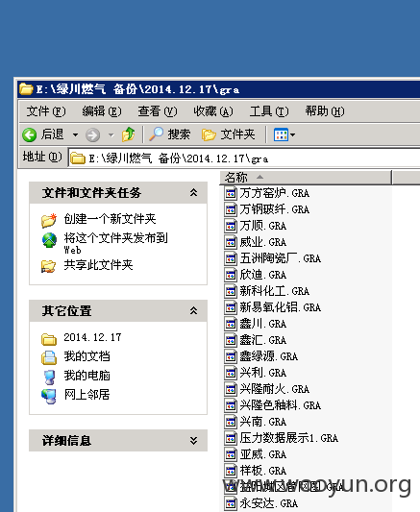420x512 pixels.
Task: Click the Forward arrow icon
Action: click(92, 134)
